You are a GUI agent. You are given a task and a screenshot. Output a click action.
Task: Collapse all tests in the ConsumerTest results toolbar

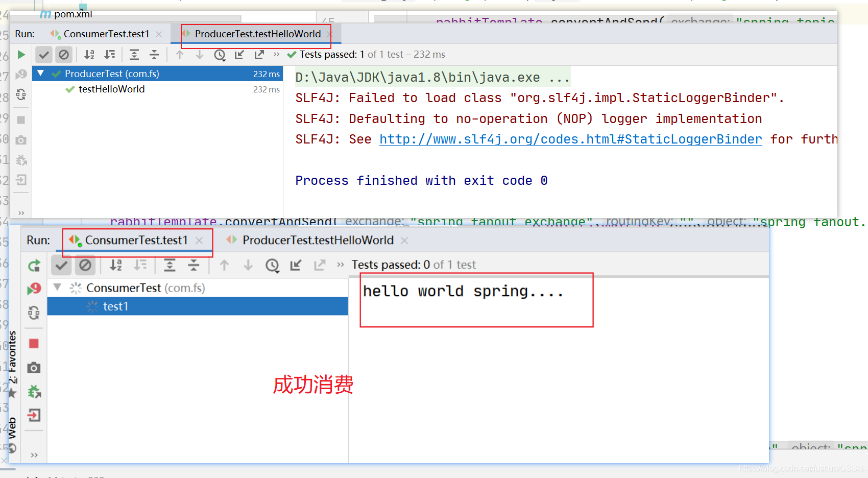pos(194,265)
